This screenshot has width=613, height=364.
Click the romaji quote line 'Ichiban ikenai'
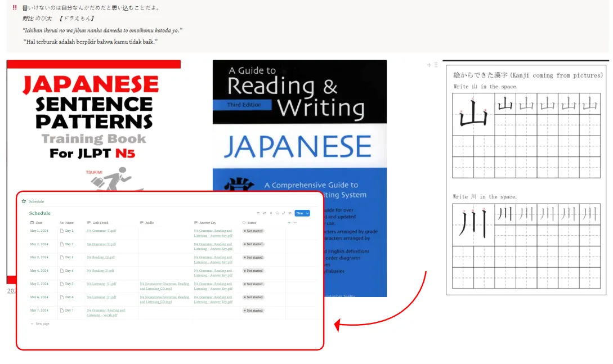[x=102, y=30]
